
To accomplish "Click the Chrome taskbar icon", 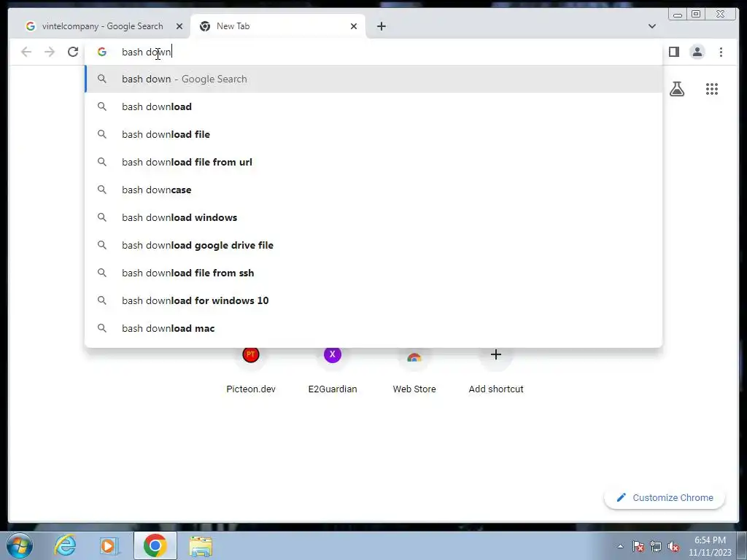I will pyautogui.click(x=155, y=545).
